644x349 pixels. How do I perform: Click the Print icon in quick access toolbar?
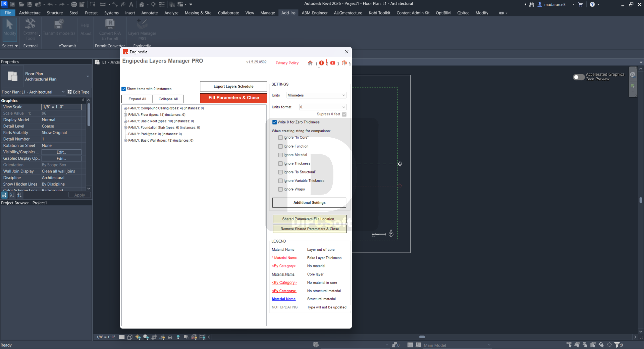(74, 4)
